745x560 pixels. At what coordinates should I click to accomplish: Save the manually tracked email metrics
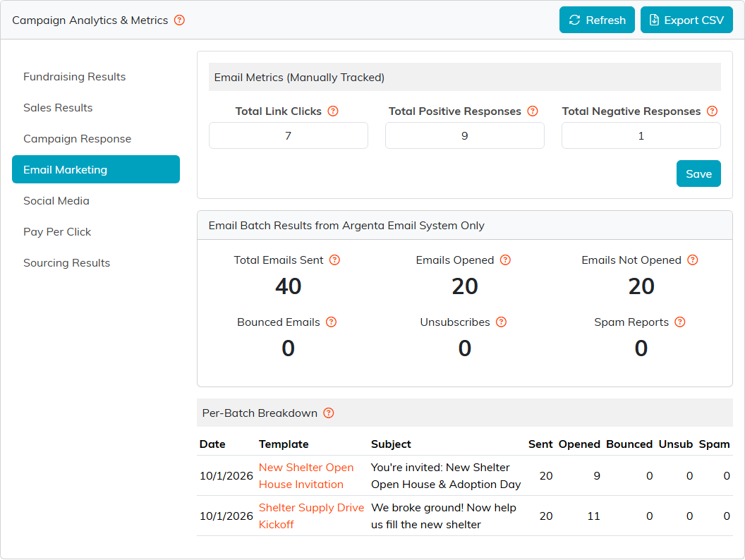point(698,174)
